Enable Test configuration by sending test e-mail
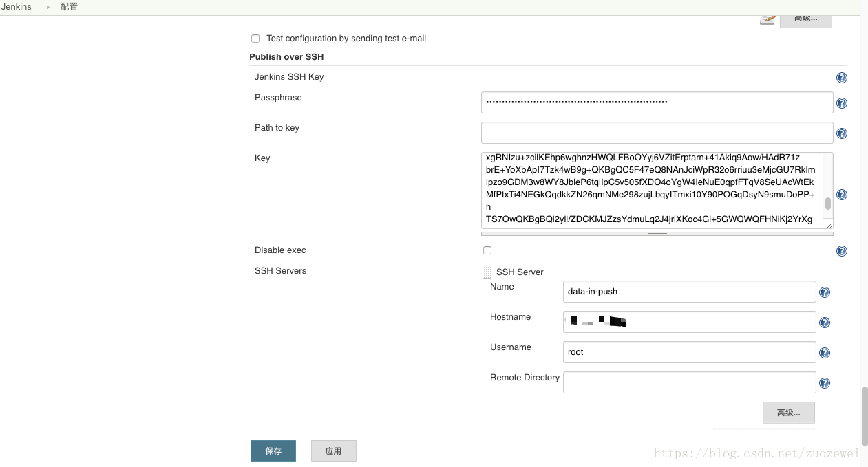The width and height of the screenshot is (868, 467). click(x=255, y=39)
